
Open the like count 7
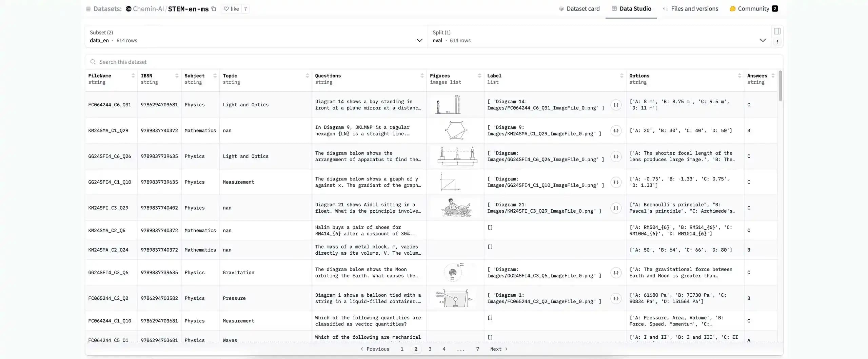[x=245, y=9]
